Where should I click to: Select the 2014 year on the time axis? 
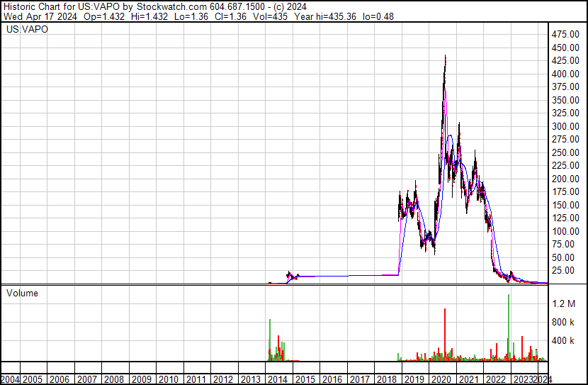pyautogui.click(x=278, y=379)
